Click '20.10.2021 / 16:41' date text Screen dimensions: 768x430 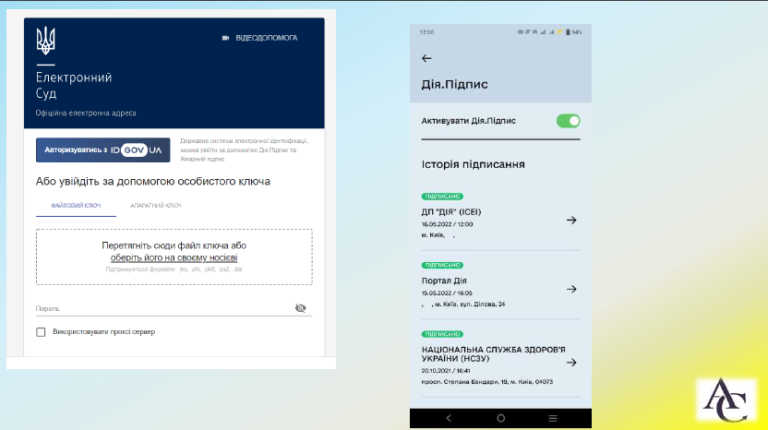pyautogui.click(x=446, y=371)
